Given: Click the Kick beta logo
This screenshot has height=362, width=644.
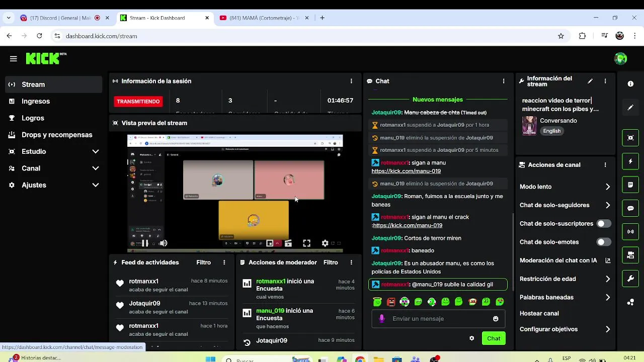Looking at the screenshot, I should coord(46,58).
